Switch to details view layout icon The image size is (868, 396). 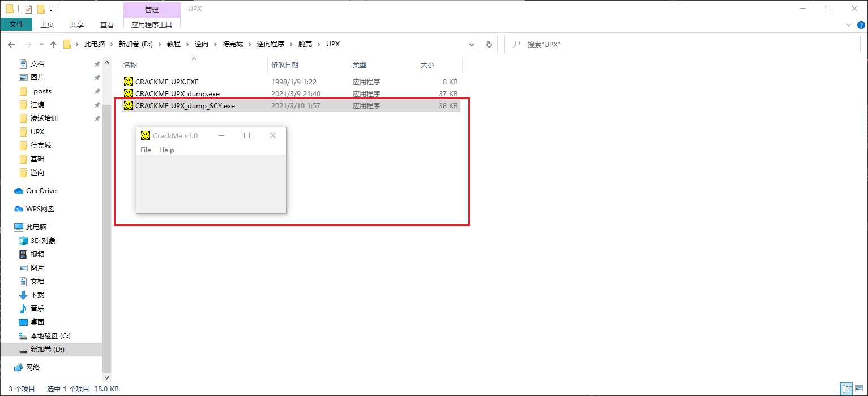[x=847, y=389]
